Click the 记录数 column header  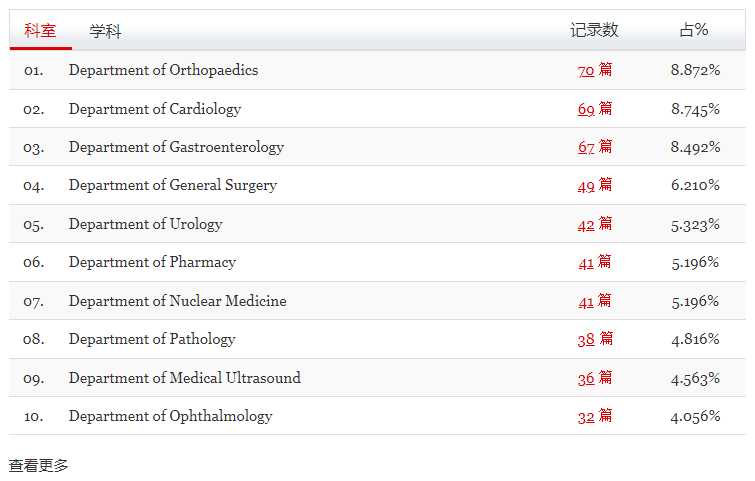[x=594, y=30]
